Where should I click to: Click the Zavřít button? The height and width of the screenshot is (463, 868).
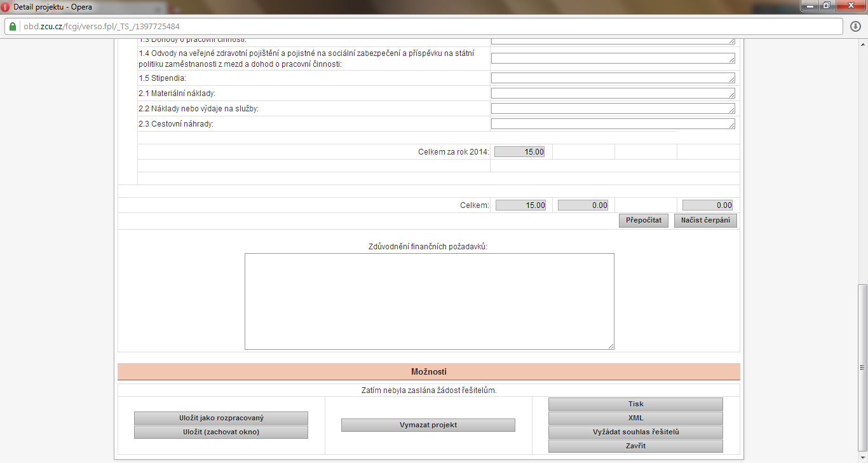(635, 446)
